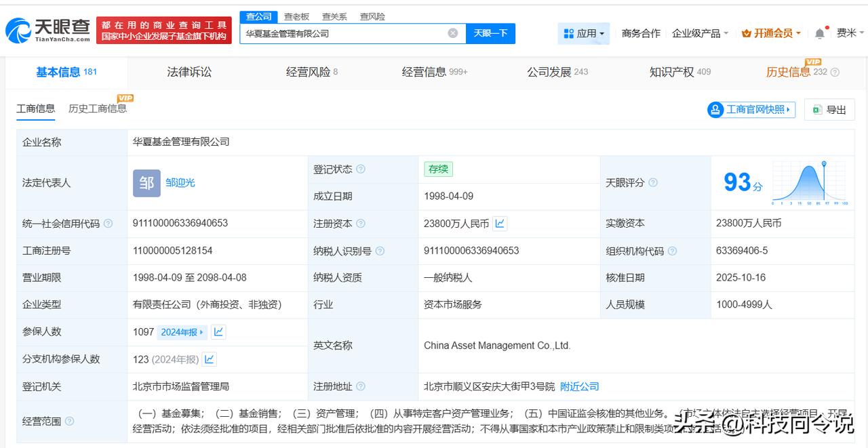Click the 纳税人资质 value 一般纳税人
This screenshot has width=868, height=448.
448,278
